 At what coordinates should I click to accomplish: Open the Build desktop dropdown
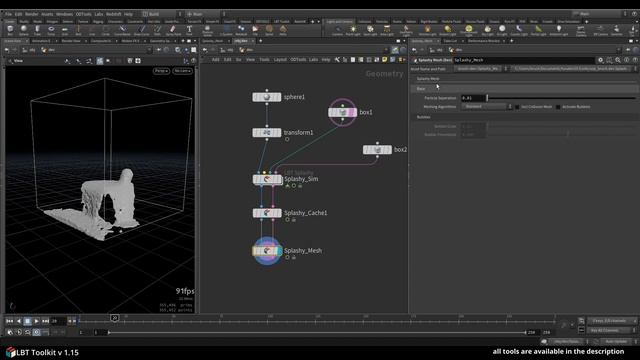(162, 14)
